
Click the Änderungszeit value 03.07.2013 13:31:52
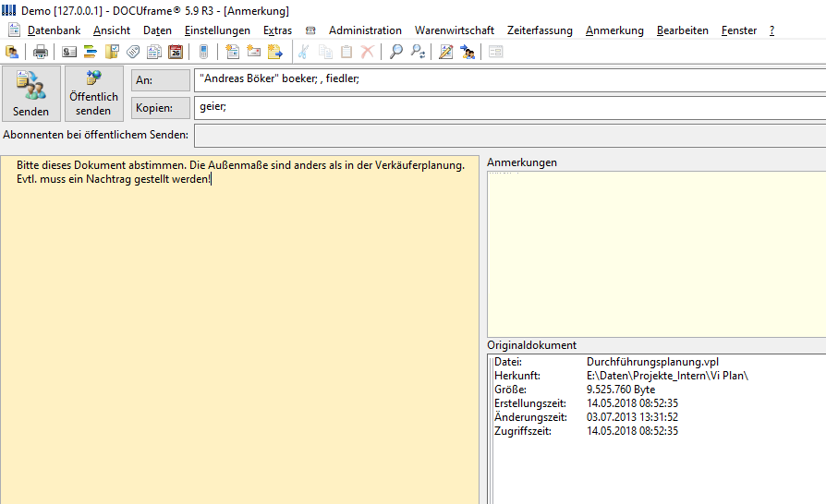point(632,417)
